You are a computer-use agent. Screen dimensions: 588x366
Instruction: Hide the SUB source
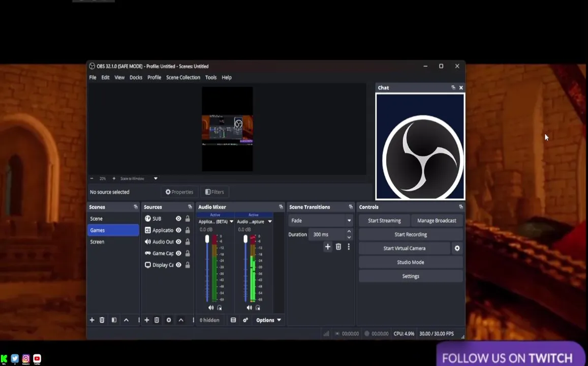178,219
